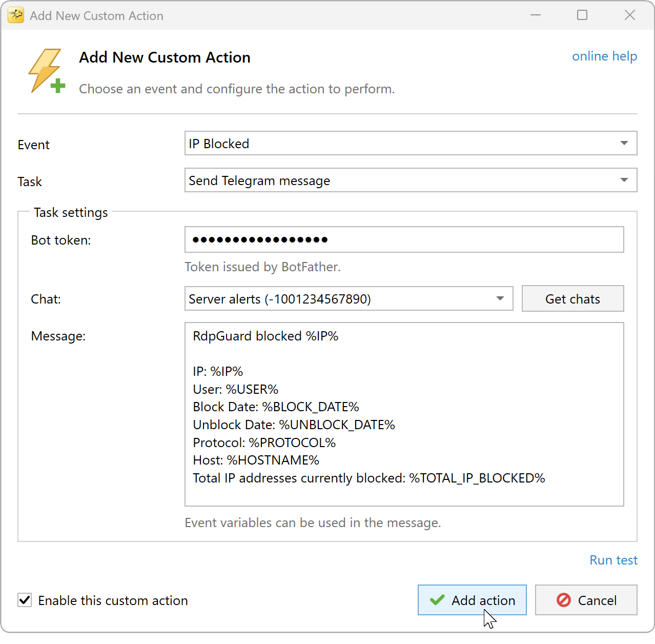Click message line 'Host: %HOSTNAME%'
Image resolution: width=655 pixels, height=644 pixels.
tap(256, 460)
